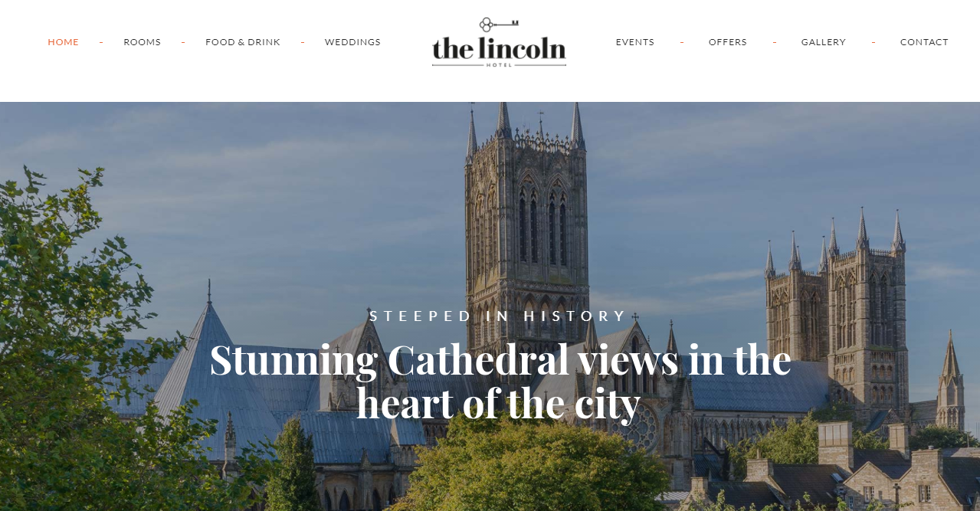View the OFFERS page
The width and height of the screenshot is (980, 511).
(728, 42)
